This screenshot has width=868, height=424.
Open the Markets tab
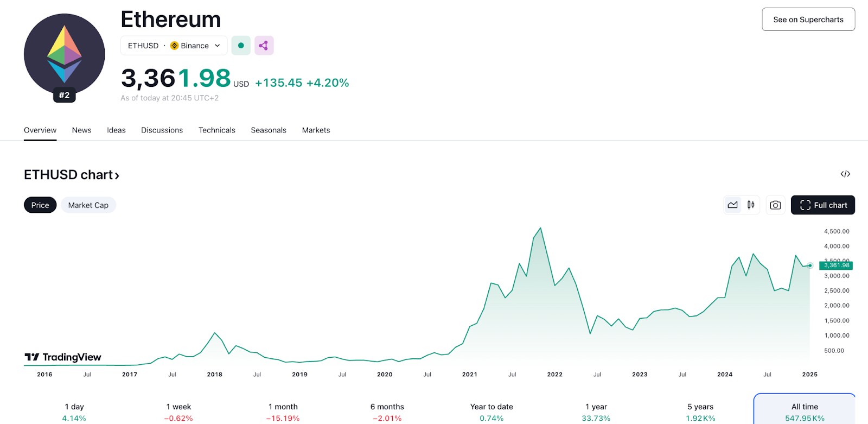(x=316, y=130)
